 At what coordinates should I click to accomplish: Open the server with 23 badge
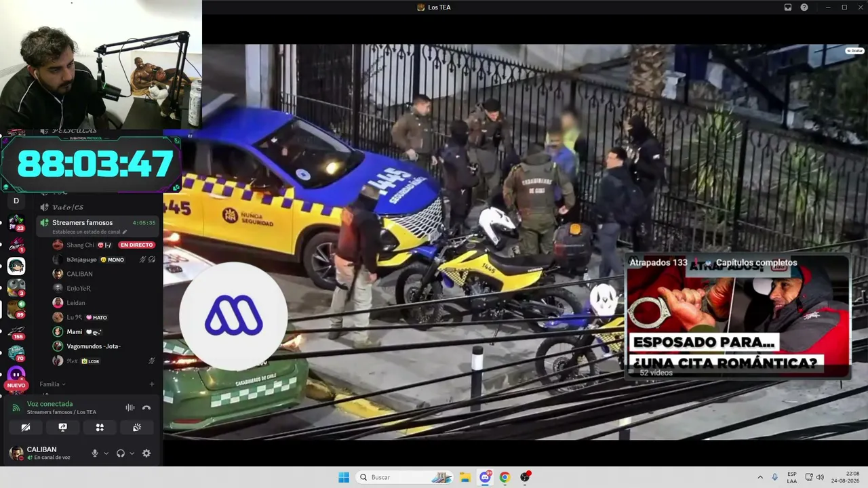(x=16, y=222)
